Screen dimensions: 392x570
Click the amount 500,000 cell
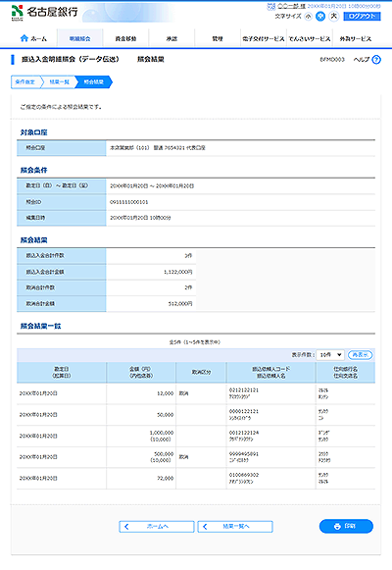[164, 454]
